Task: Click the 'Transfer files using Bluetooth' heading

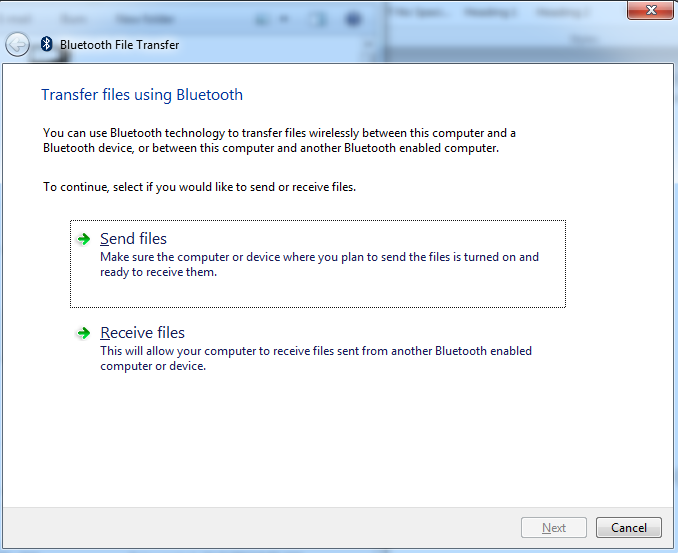Action: (x=142, y=95)
